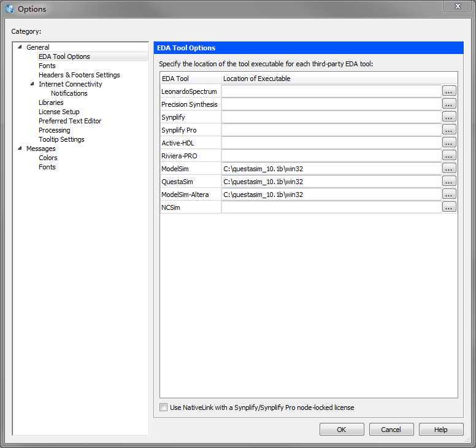Click the LeonardoSpectrum location field

click(x=331, y=91)
